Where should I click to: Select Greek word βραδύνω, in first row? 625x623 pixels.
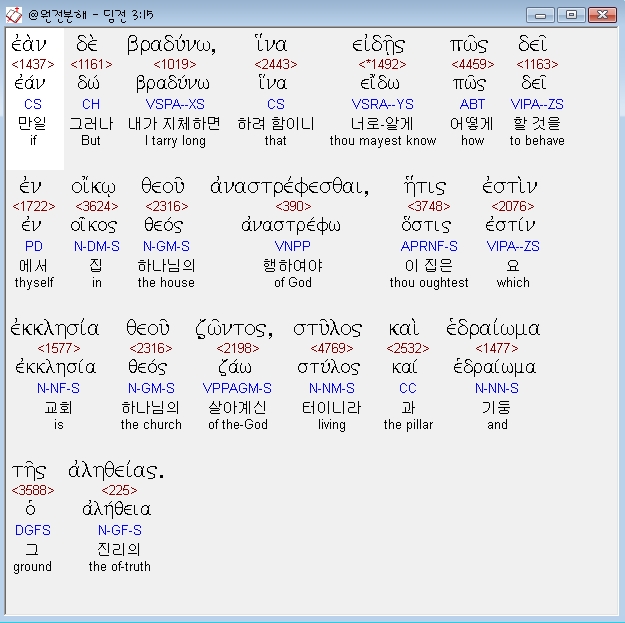172,45
